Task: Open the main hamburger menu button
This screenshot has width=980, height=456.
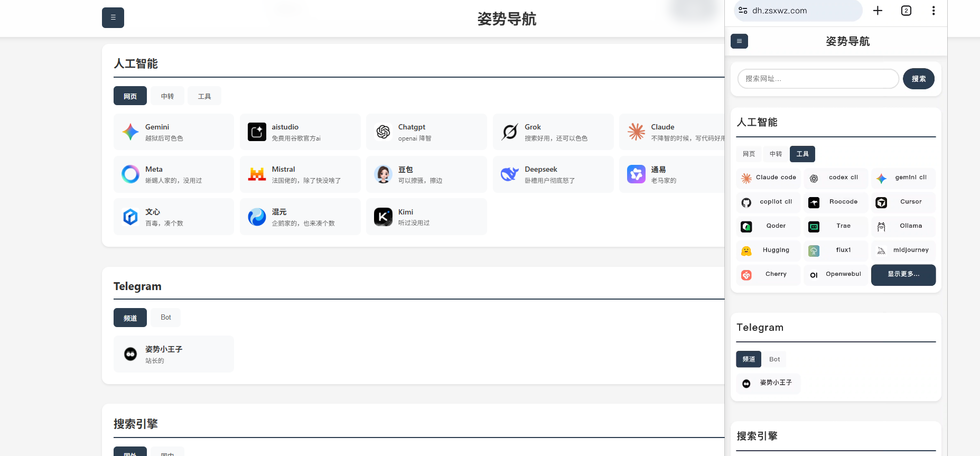Action: pos(113,17)
